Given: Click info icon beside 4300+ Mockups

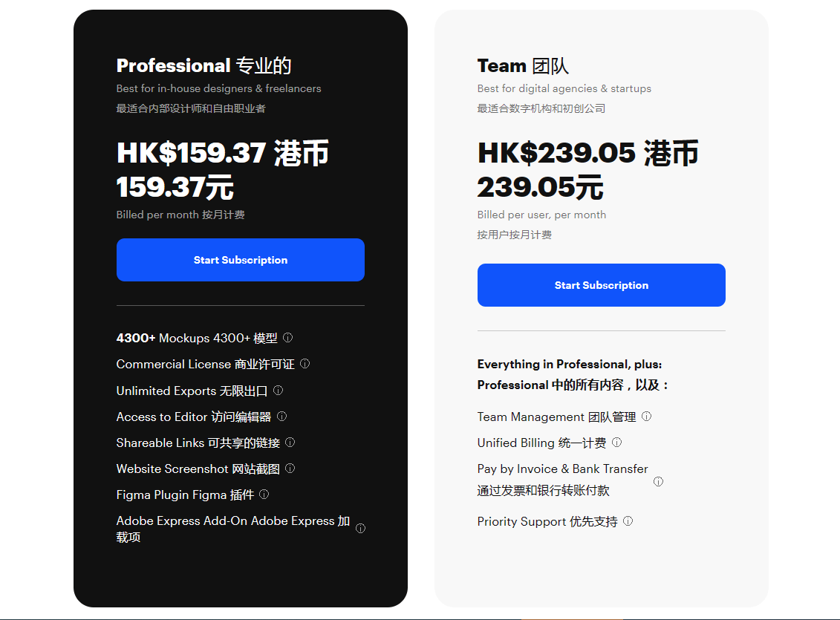Looking at the screenshot, I should (x=287, y=338).
